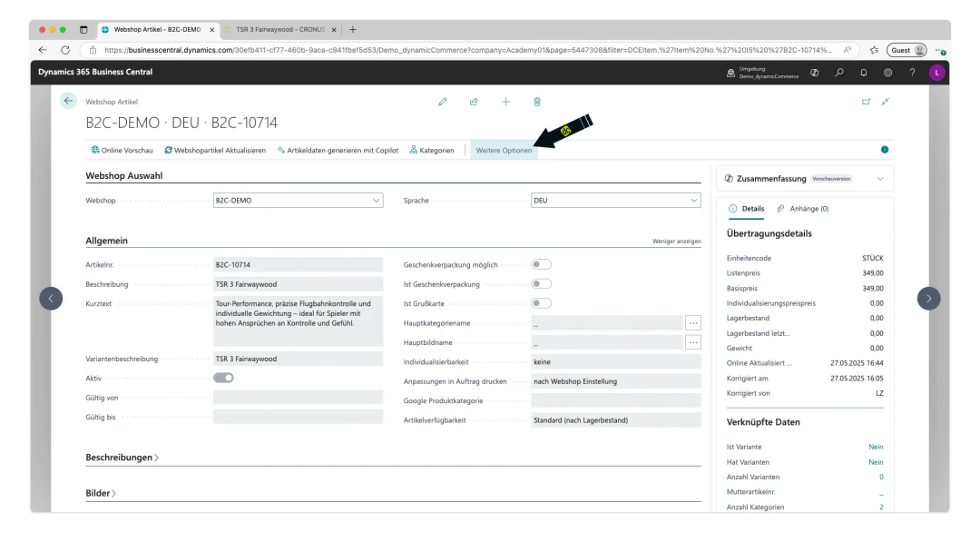980x552 pixels.
Task: Click Ist Variante value Nein
Action: tap(876, 447)
